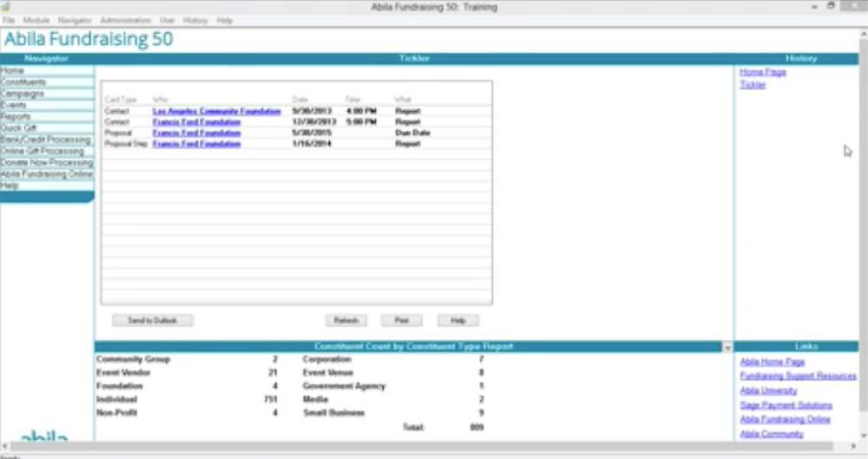The height and width of the screenshot is (459, 868).
Task: Open the Help menu in menu bar
Action: click(x=224, y=21)
